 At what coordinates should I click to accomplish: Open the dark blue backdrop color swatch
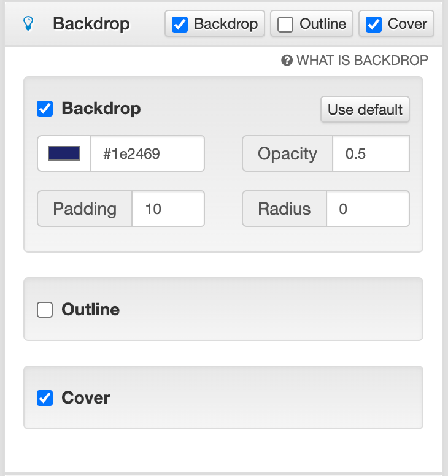point(64,154)
